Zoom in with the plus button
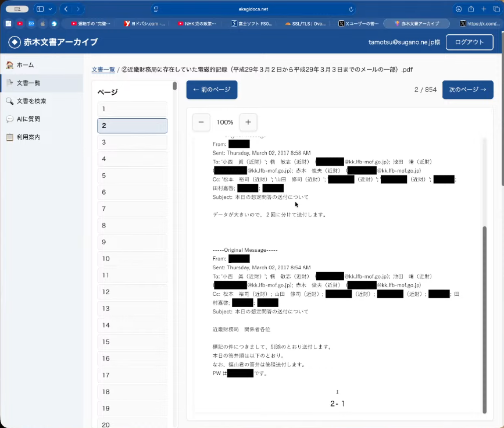 click(x=248, y=122)
